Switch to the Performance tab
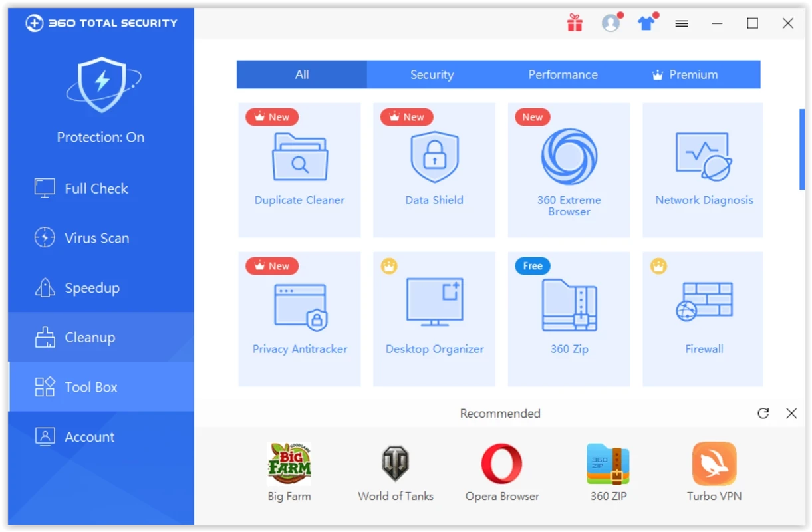The width and height of the screenshot is (812, 532). [563, 74]
